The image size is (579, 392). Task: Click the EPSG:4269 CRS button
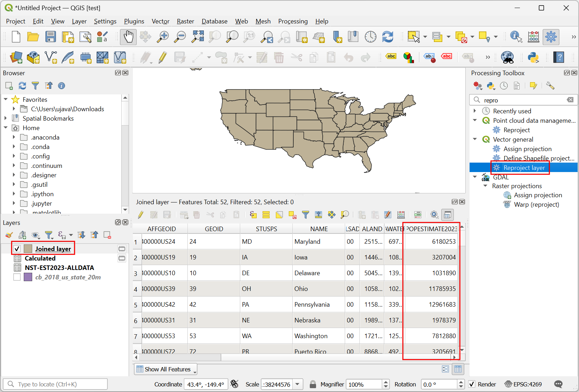523,384
